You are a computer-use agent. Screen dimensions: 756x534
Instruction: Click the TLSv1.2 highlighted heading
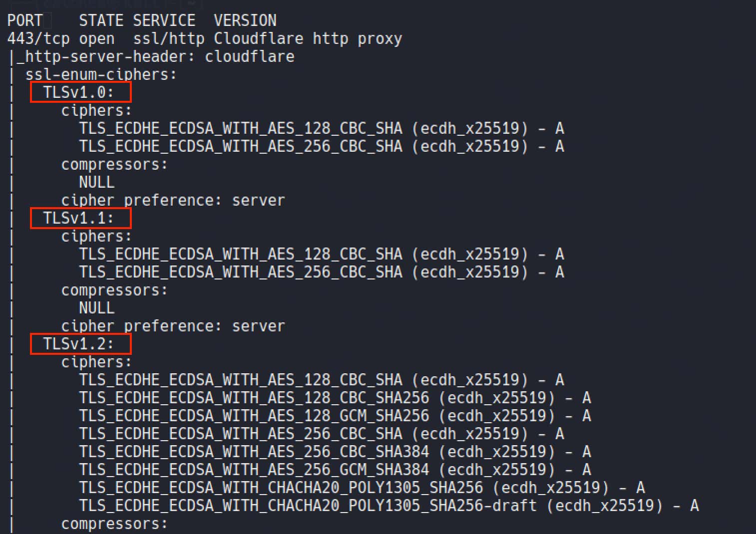click(x=79, y=344)
